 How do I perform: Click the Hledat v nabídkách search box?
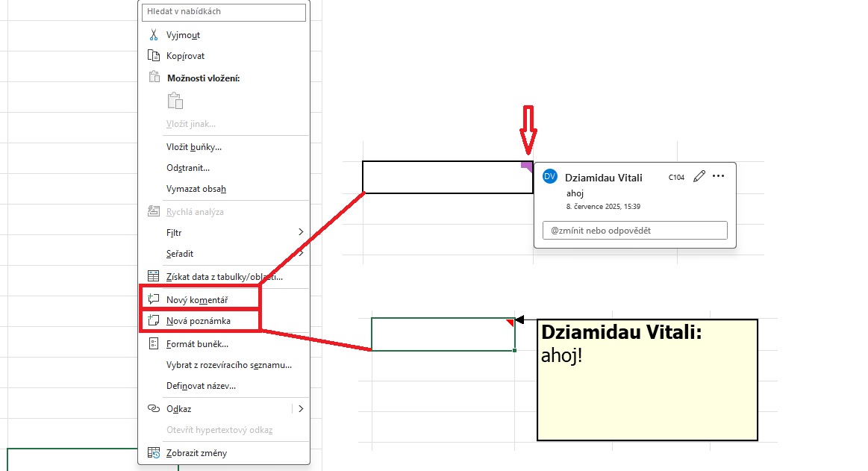click(x=223, y=12)
